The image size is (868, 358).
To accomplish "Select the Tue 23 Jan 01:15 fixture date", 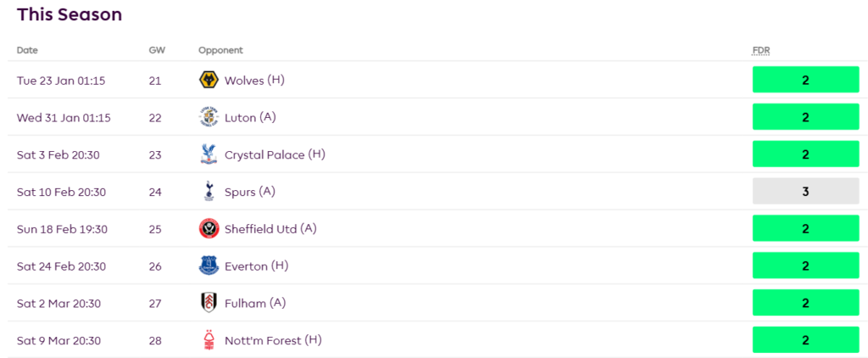I will coord(61,81).
